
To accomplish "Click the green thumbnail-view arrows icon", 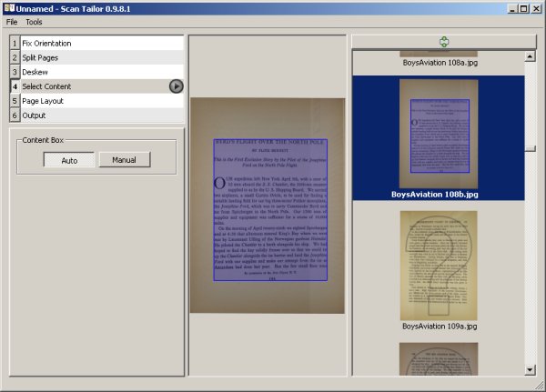I will tap(444, 42).
